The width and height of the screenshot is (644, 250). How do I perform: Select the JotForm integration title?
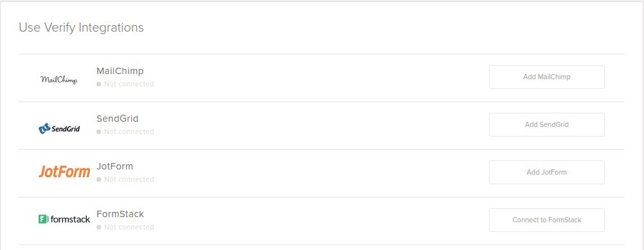click(x=115, y=166)
